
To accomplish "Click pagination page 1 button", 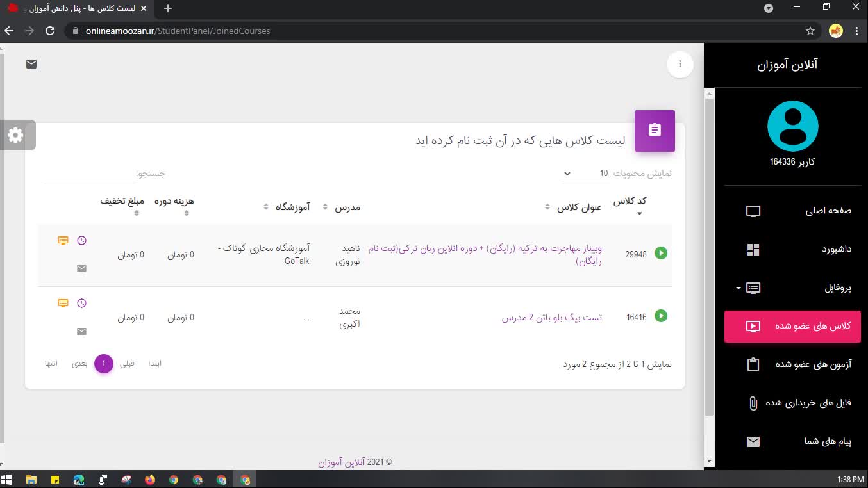I will [104, 364].
